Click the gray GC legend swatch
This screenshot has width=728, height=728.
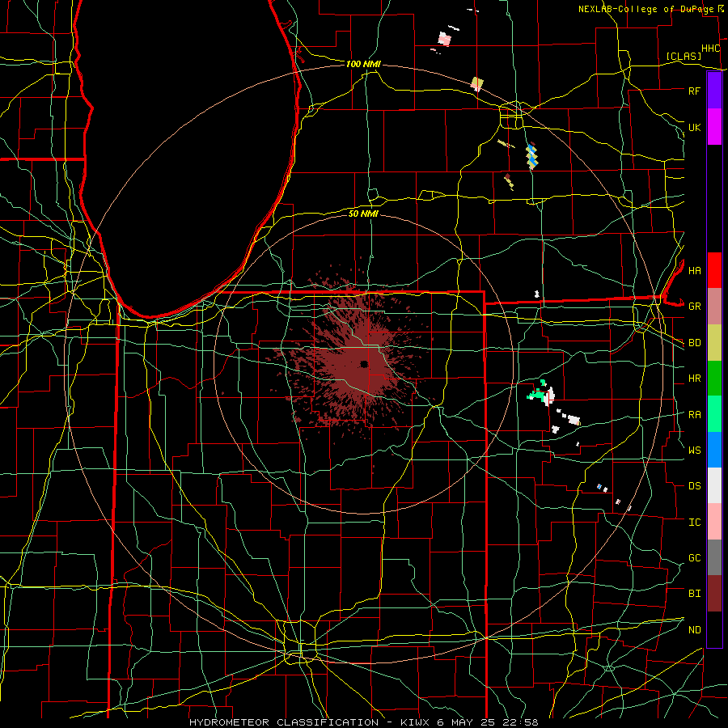[714, 557]
